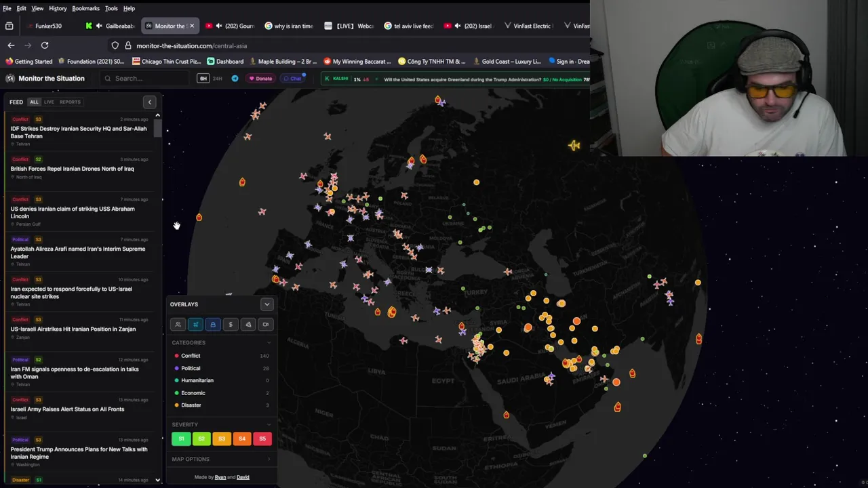Screen dimensions: 868x488
Task: Filter by S1 severity swatch
Action: 181,439
